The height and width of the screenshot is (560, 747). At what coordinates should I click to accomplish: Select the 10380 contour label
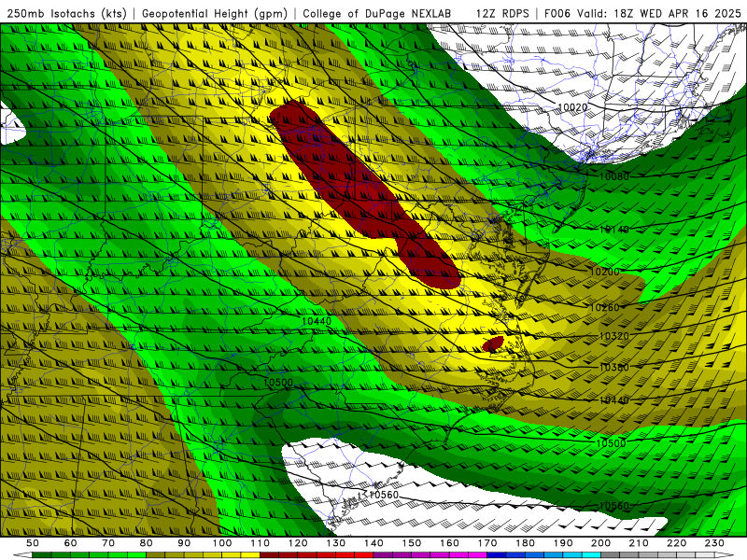point(614,367)
